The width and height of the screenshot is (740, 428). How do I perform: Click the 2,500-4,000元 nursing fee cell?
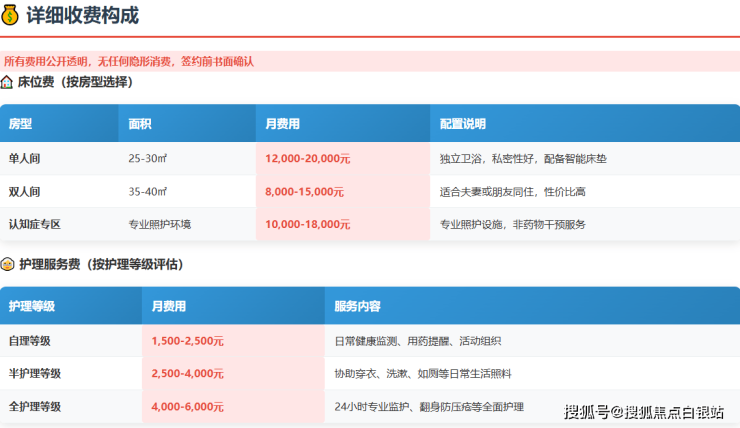188,374
